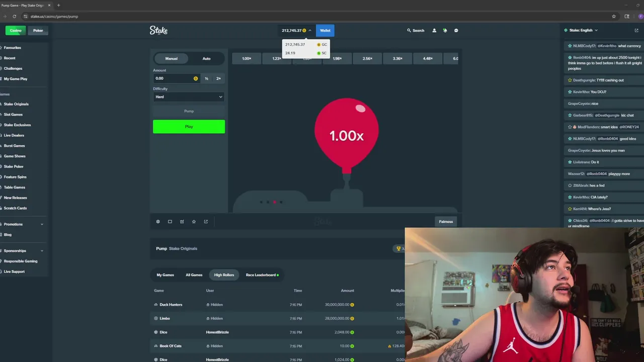Open Slot Games category
The image size is (644, 362).
tap(13, 115)
